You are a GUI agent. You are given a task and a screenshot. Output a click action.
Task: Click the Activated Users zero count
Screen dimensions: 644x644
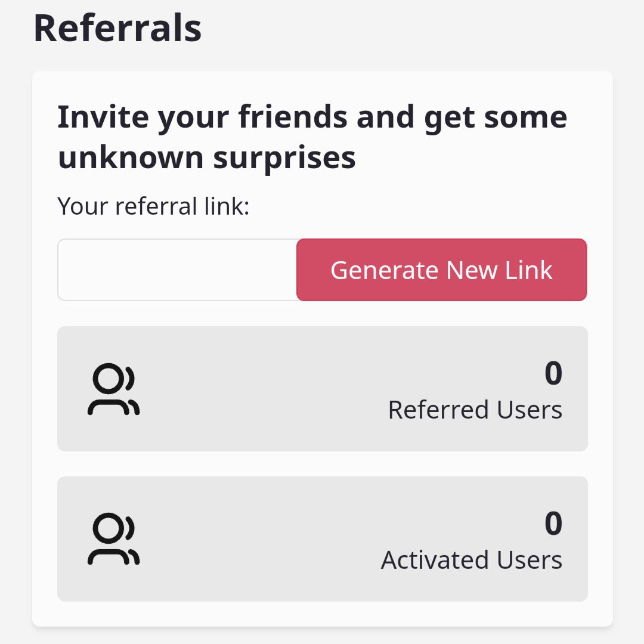tap(553, 524)
